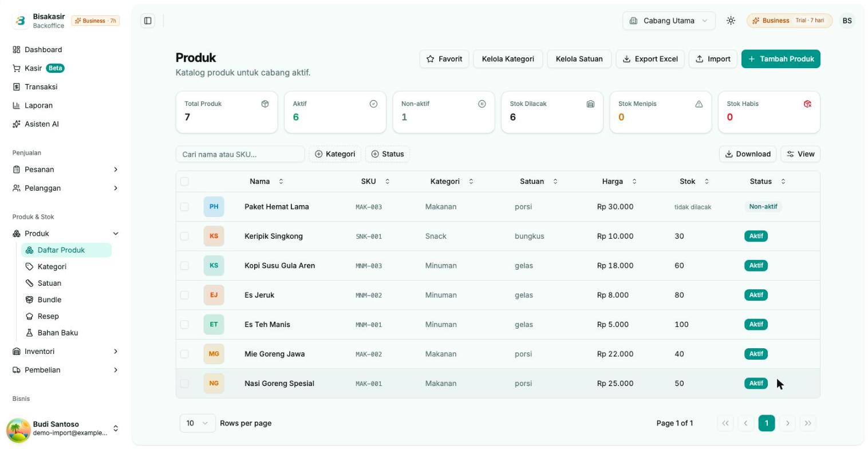This screenshot has height=449, width=868.
Task: Click the Bisakasir logo icon
Action: pos(21,21)
